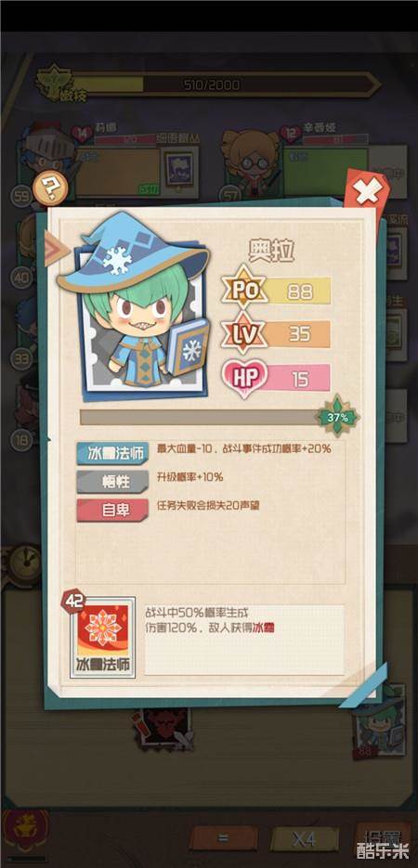Tap the clock icon at left edge

22,564
